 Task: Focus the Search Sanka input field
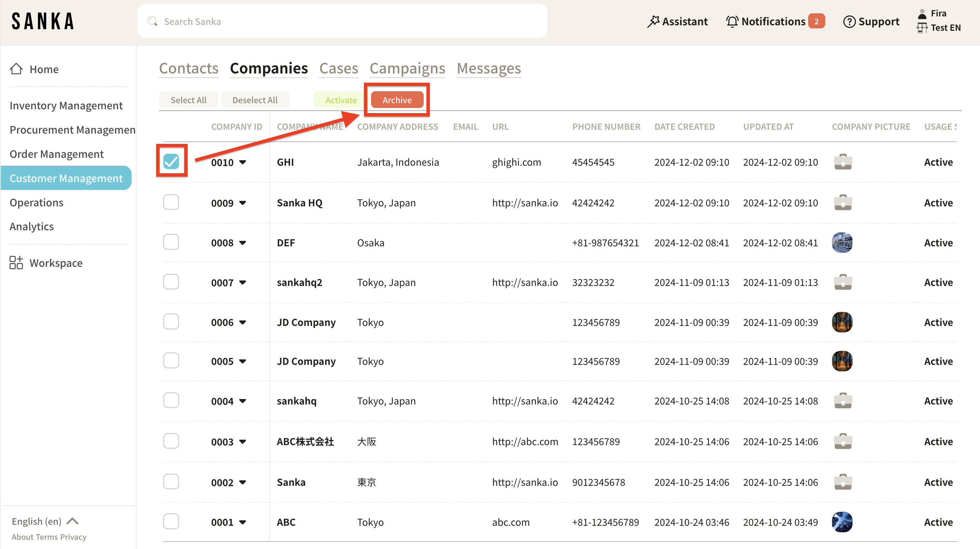tap(342, 21)
